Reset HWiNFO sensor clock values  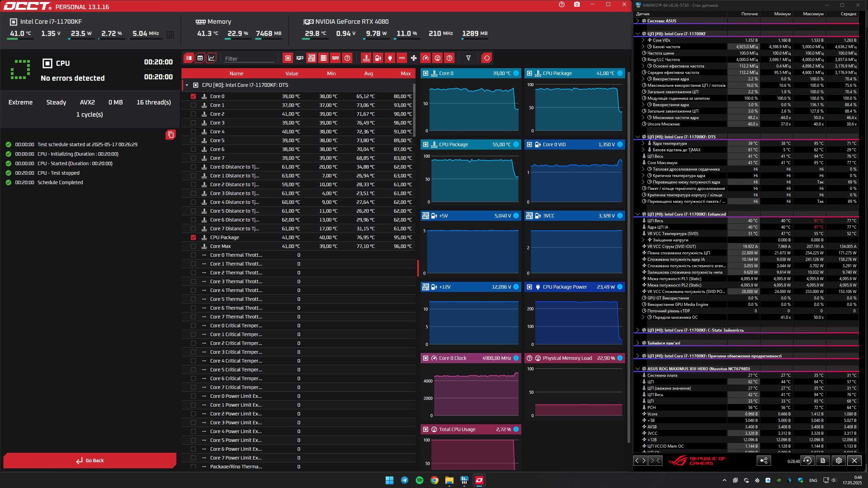[808, 461]
